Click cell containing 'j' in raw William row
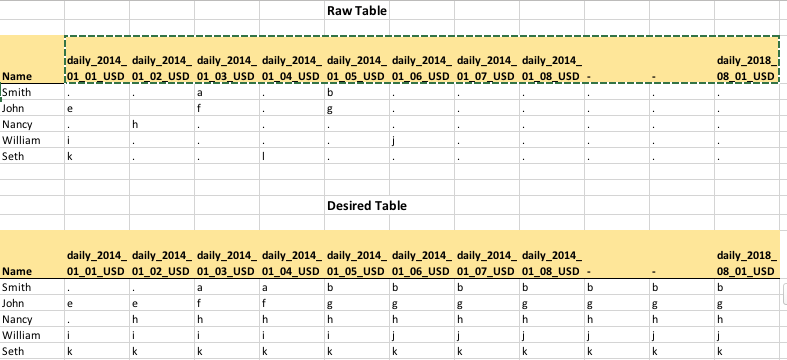The height and width of the screenshot is (360, 787). coord(422,140)
